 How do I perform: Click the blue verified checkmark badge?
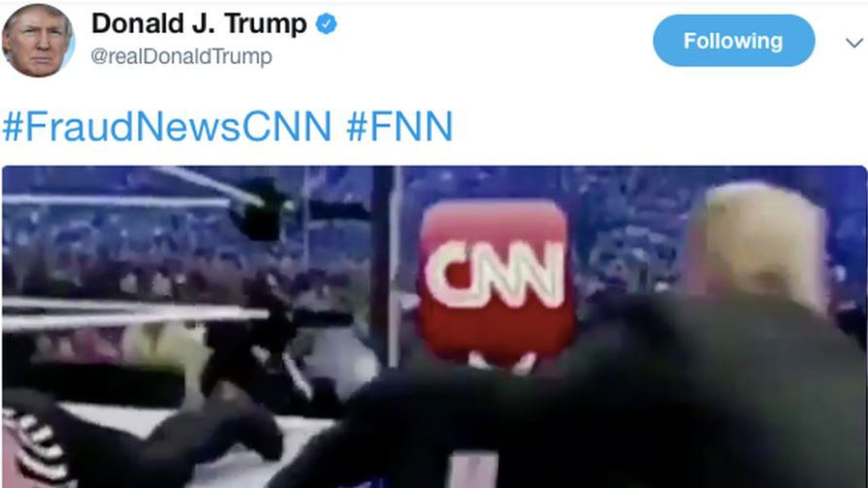point(326,24)
